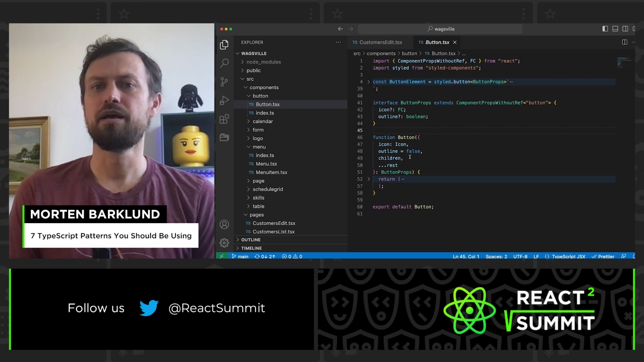Click the Split Editor Right icon
Viewport: 644px width, 362px height.
pyautogui.click(x=625, y=42)
